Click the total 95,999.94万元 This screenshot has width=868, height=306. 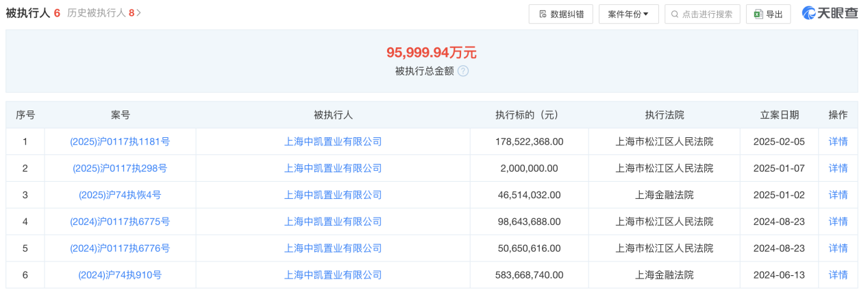click(432, 52)
